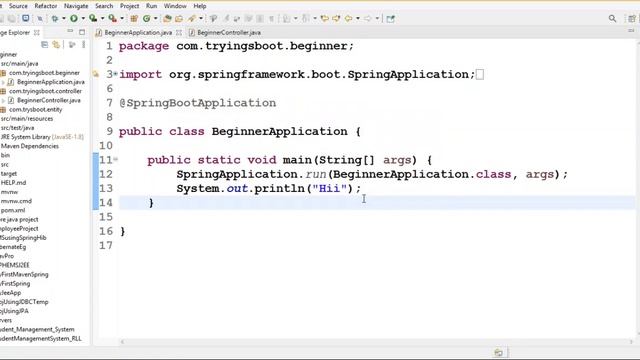640x360 pixels.
Task: Minimize the Package Explorer view
Action: click(x=70, y=32)
